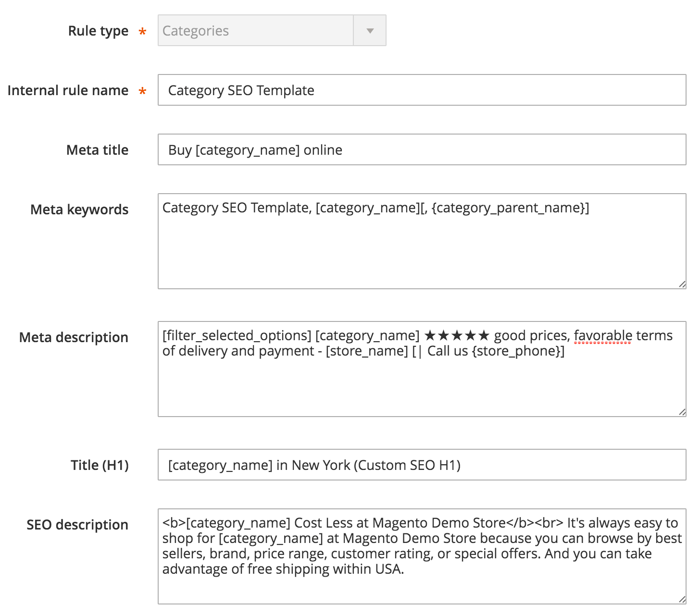The height and width of the screenshot is (616, 700).
Task: Click inside the SEO description textarea
Action: (x=422, y=556)
